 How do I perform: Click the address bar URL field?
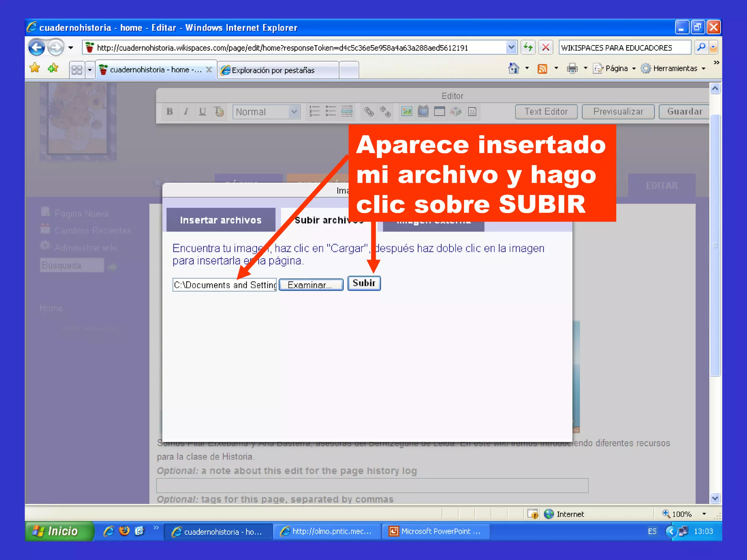(x=294, y=48)
